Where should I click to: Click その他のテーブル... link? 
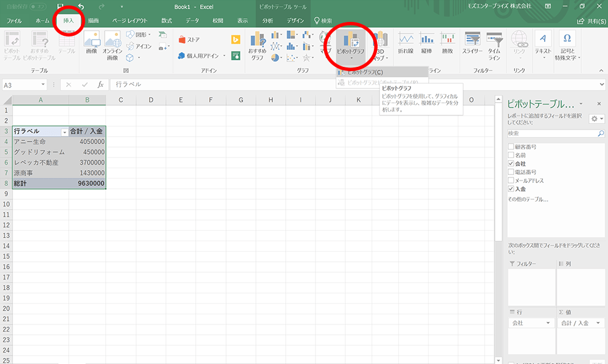[528, 199]
